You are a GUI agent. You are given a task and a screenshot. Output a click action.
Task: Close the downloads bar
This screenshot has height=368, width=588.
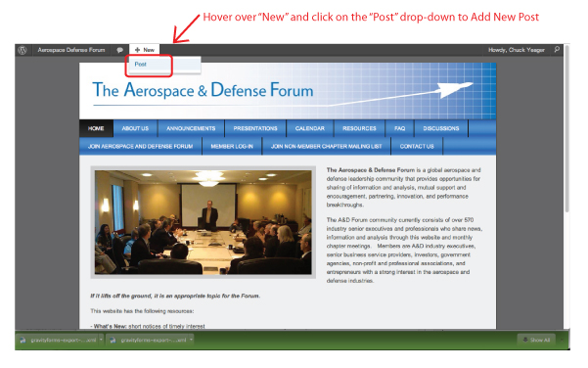(x=562, y=340)
